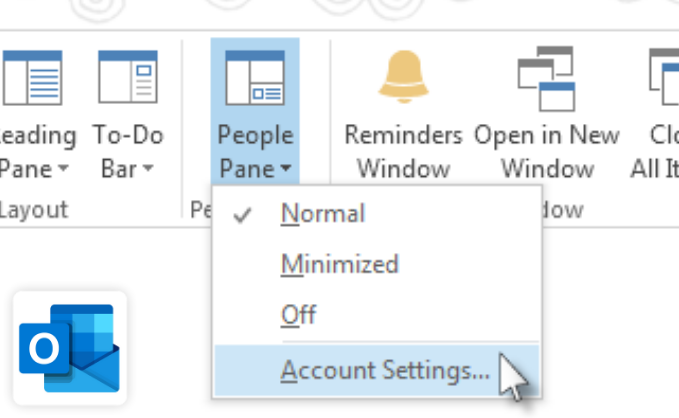Open the To-Do Bar dropdown
Image resolution: width=679 pixels, height=418 pixels.
(x=128, y=113)
